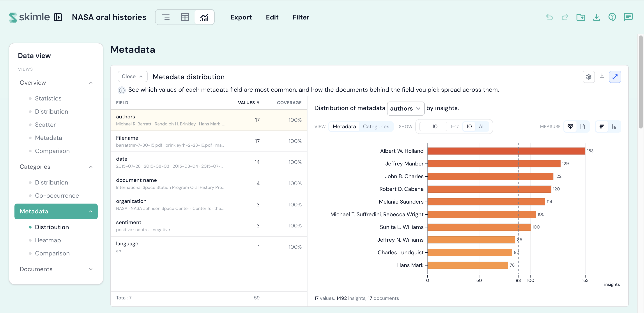The height and width of the screenshot is (313, 644).
Task: Switch to the table view icon
Action: coord(185,17)
